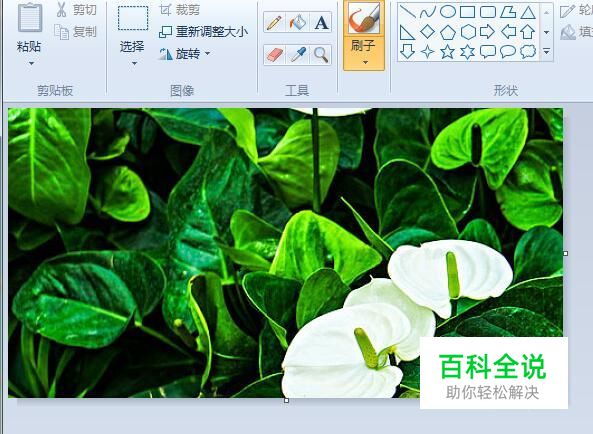
Task: Click the shape Outline pencil icon
Action: pyautogui.click(x=567, y=11)
